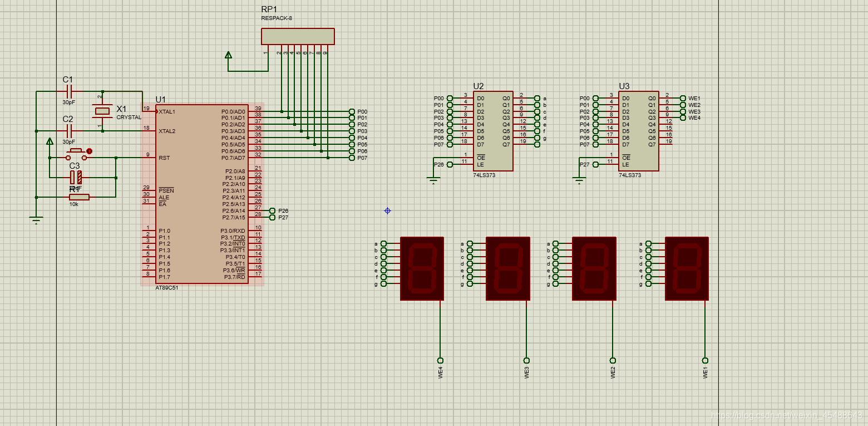Select the power terminal arrow beside RP1
Viewport: 868px width, 426px height.
click(x=228, y=55)
